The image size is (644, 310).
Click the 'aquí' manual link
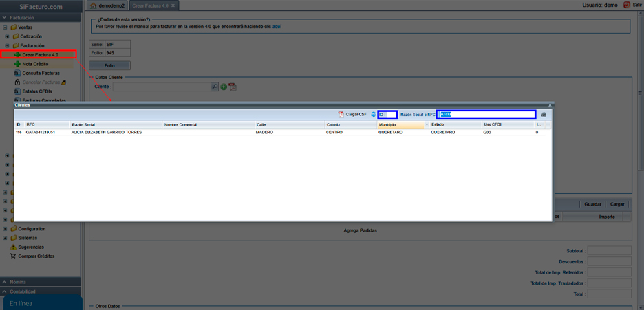(x=277, y=27)
